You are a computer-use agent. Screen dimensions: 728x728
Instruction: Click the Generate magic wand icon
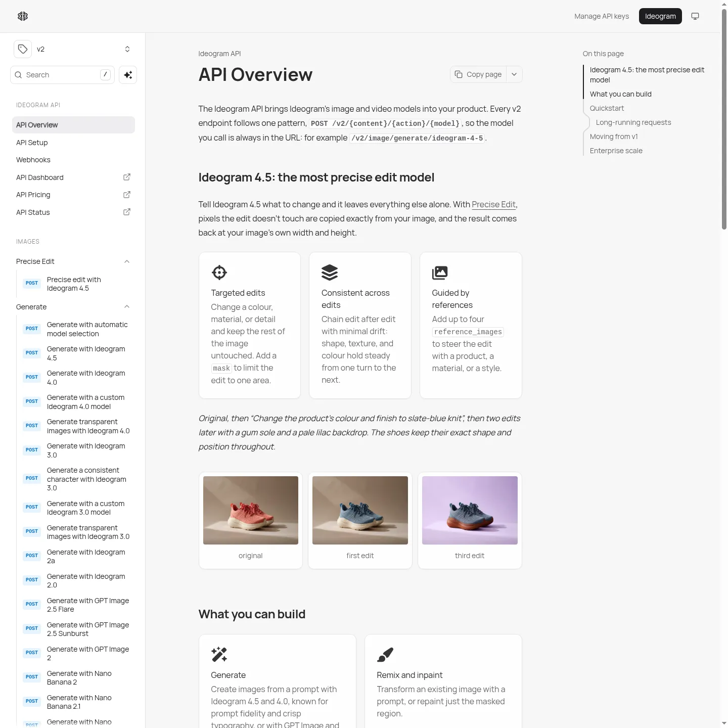219,655
